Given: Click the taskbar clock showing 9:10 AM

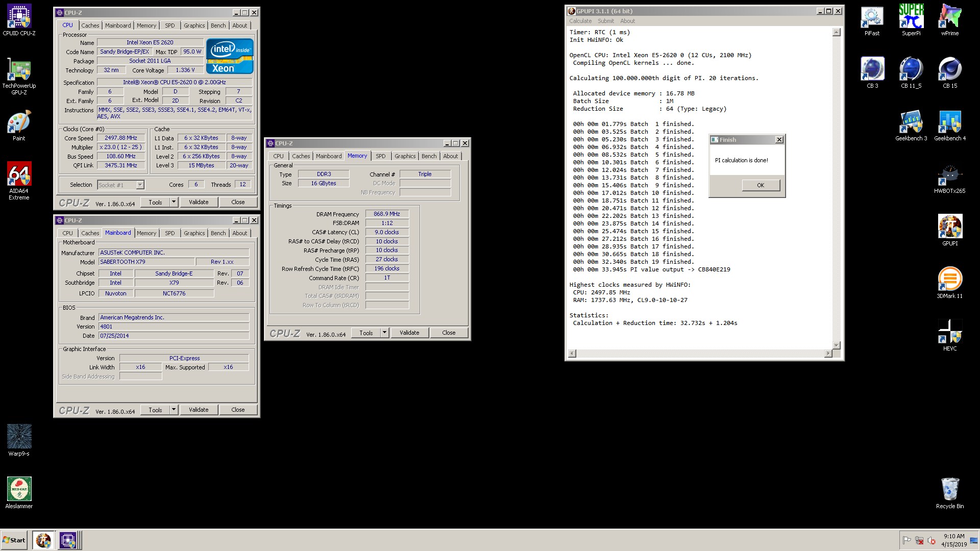Looking at the screenshot, I should tap(953, 540).
